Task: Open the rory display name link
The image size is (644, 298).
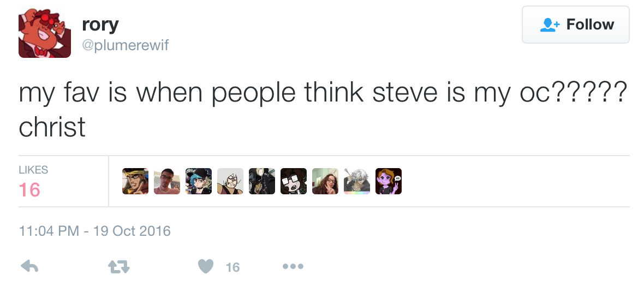Action: 100,24
